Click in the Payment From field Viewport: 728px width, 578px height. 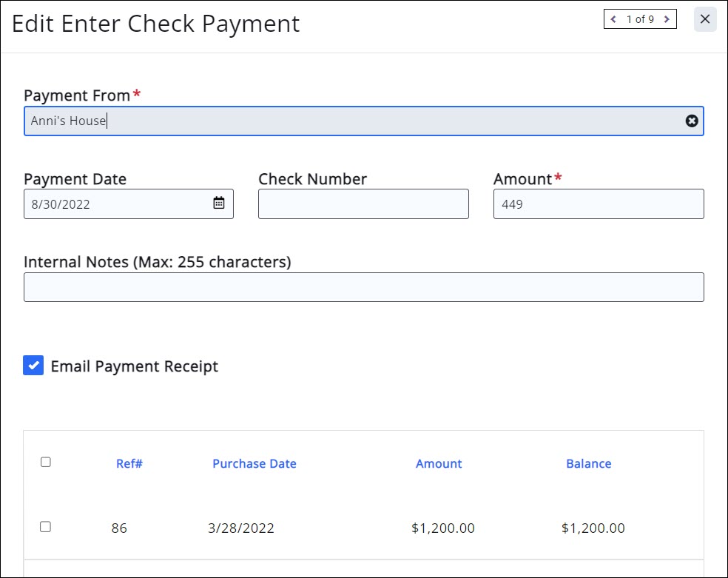click(355, 121)
